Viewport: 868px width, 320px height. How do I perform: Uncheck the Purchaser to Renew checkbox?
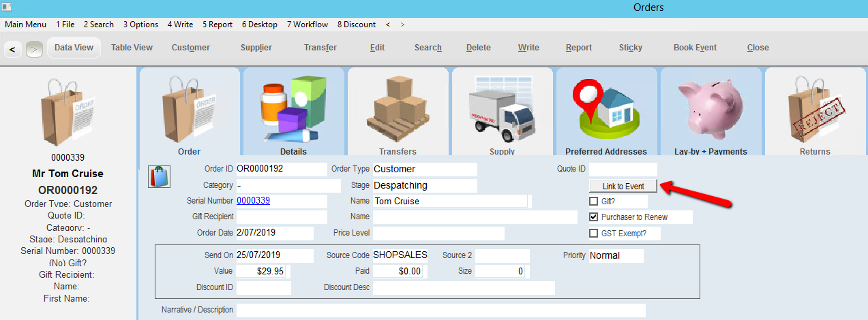(593, 217)
